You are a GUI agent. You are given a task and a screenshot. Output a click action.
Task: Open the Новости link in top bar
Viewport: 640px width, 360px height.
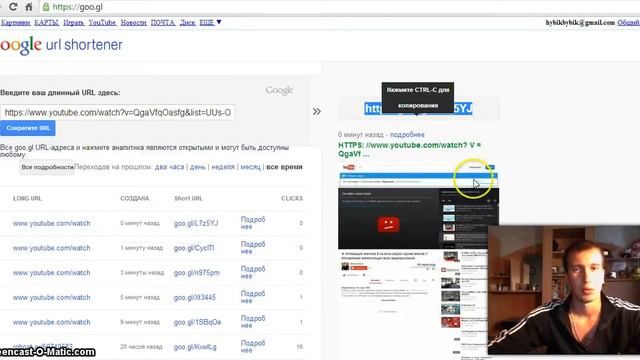click(x=133, y=22)
